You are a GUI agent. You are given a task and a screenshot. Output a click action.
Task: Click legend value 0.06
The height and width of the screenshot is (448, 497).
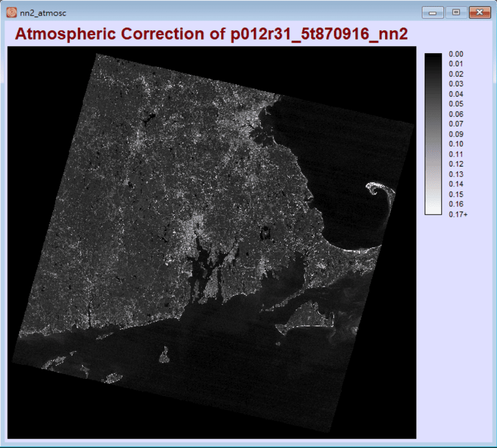pyautogui.click(x=456, y=114)
